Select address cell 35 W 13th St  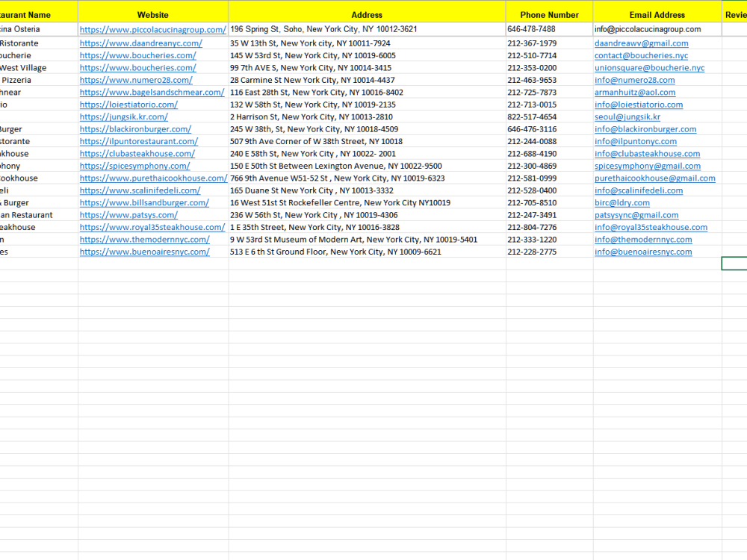click(x=367, y=43)
